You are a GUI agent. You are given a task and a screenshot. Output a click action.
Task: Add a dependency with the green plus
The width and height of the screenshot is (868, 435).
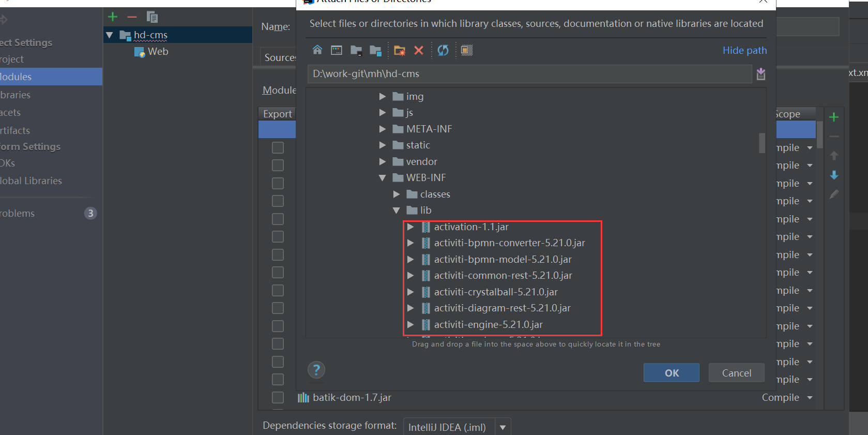pos(834,117)
